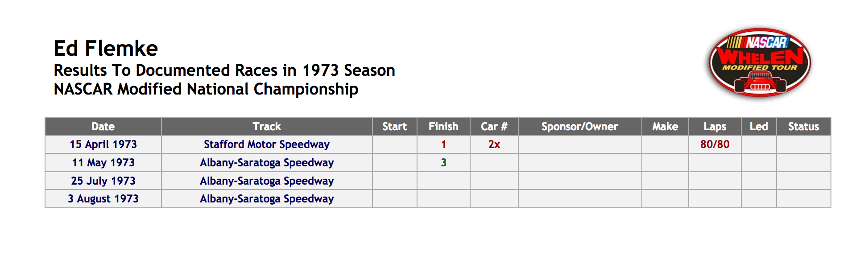Click the Date column header
Image resolution: width=868 pixels, height=272 pixels.
click(x=103, y=127)
